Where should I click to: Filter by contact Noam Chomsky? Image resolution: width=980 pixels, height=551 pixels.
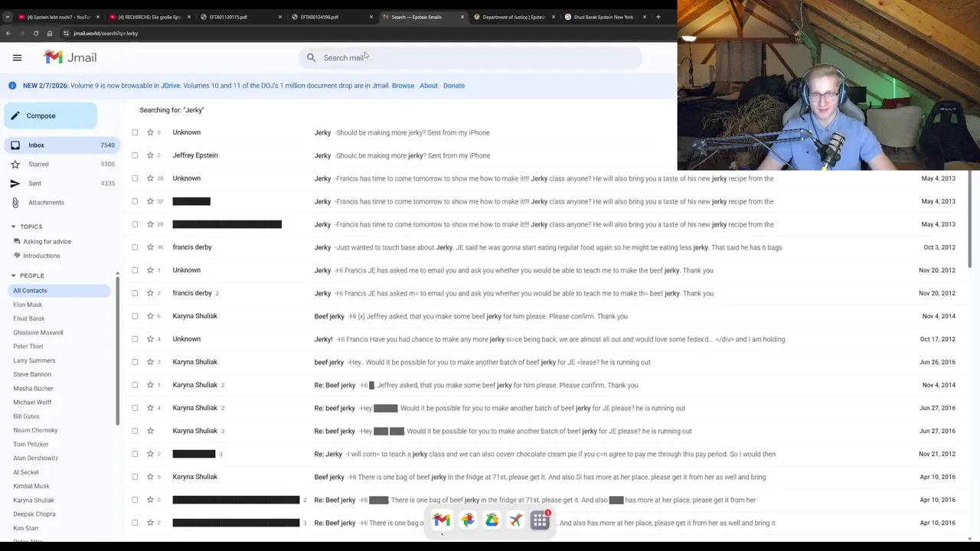pos(35,430)
